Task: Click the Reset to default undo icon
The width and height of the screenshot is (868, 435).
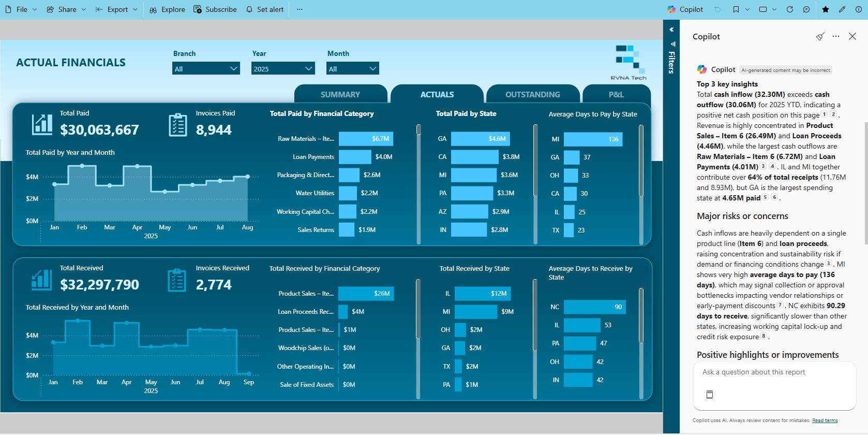Action: pos(717,9)
